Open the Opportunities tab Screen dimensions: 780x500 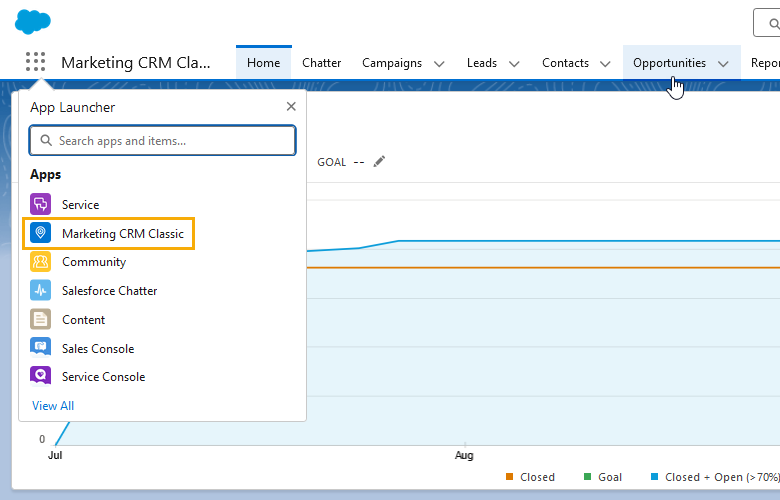click(669, 63)
